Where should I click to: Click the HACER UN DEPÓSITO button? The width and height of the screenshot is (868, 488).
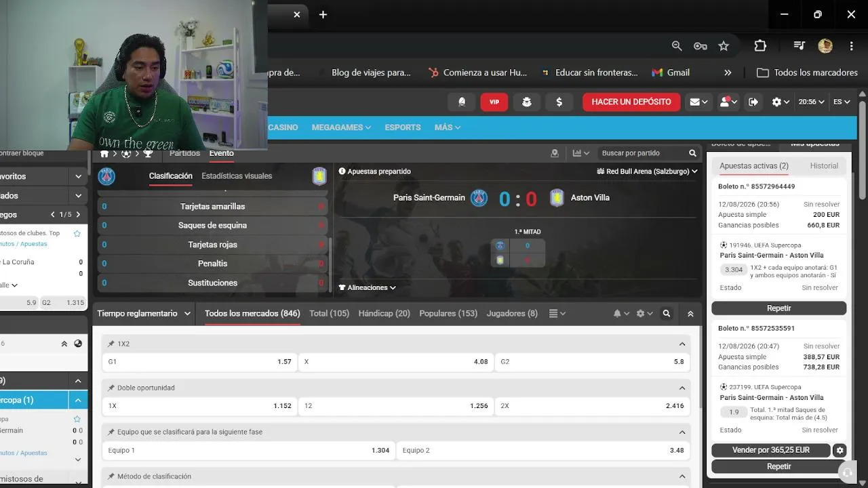pyautogui.click(x=631, y=102)
